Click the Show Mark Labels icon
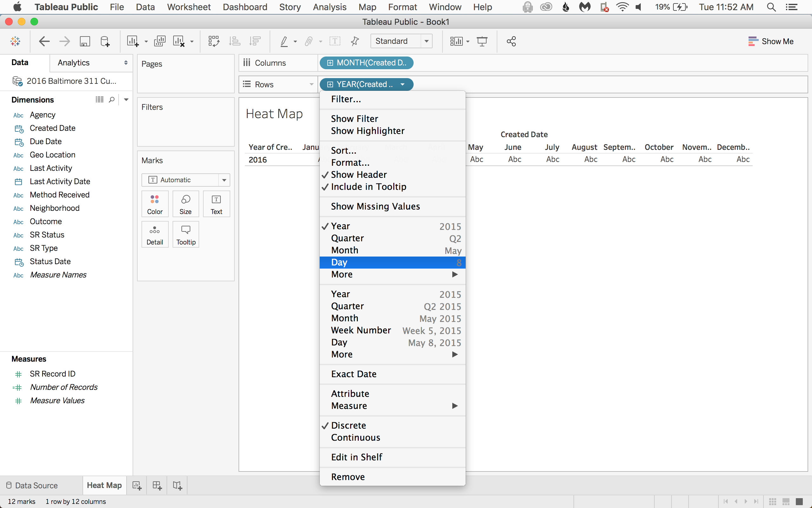Viewport: 812px width, 508px height. (335, 41)
